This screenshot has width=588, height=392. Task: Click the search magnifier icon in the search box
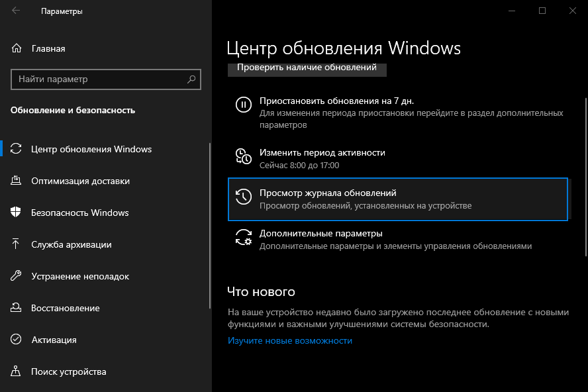[x=192, y=79]
